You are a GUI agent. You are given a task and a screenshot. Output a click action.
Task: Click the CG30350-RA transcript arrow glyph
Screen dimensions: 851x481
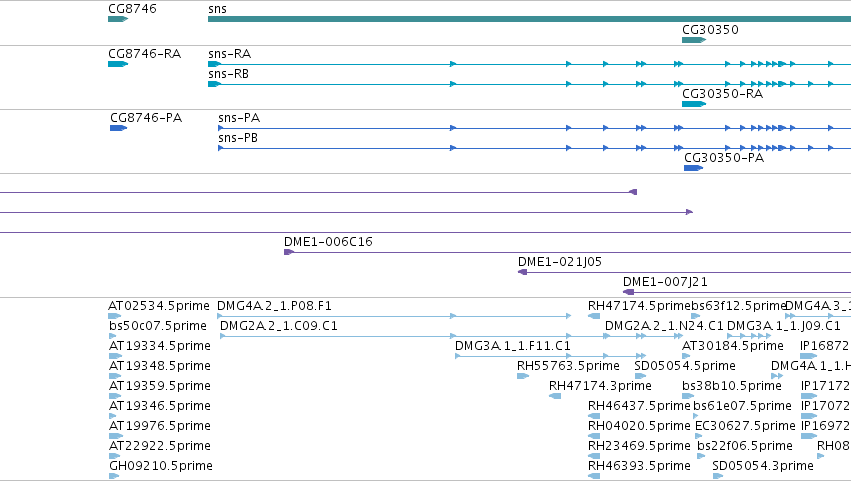694,104
